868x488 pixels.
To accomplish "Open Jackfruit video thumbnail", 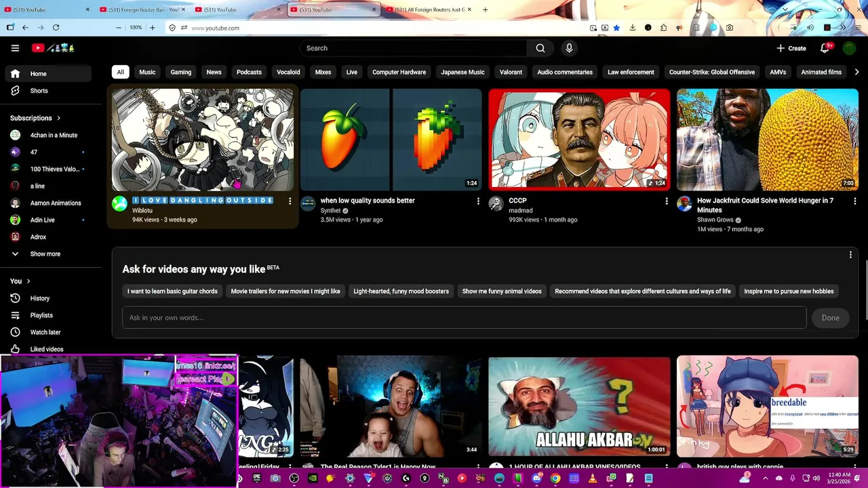I will (768, 140).
